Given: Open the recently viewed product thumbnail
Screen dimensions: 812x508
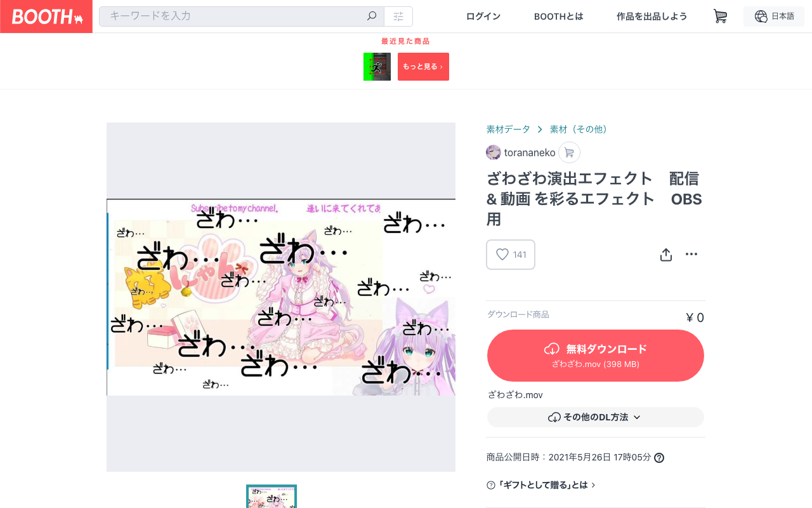Looking at the screenshot, I should 377,67.
